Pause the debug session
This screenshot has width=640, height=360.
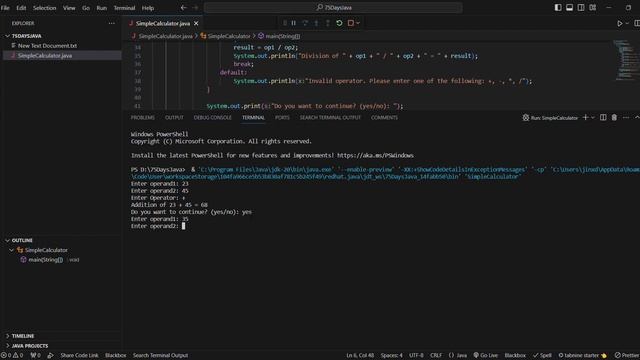tap(293, 23)
